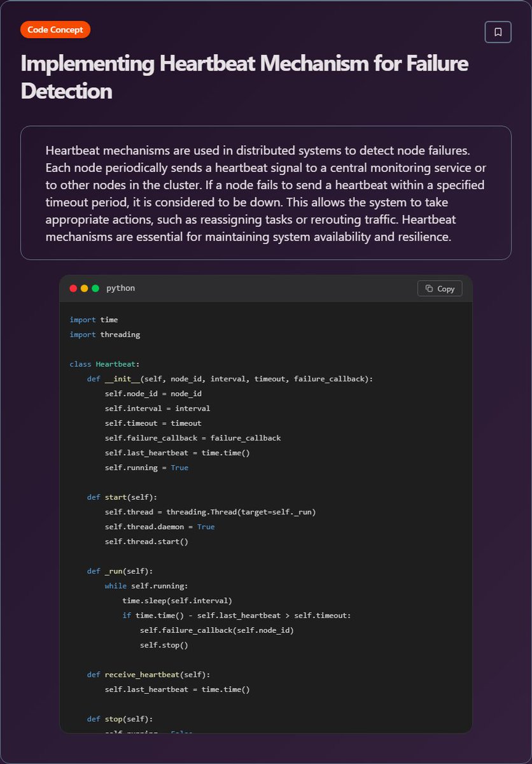
Task: Click the if time.time() timeout check line
Action: 237,615
